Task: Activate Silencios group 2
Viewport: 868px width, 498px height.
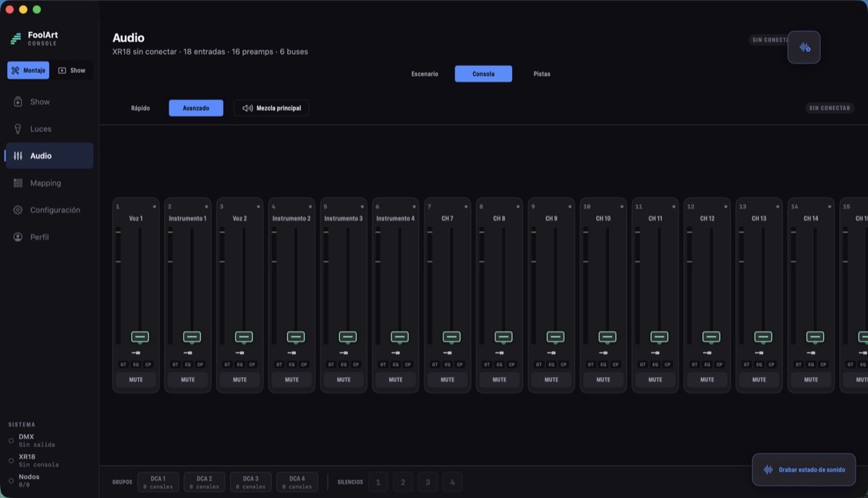Action: tap(403, 482)
